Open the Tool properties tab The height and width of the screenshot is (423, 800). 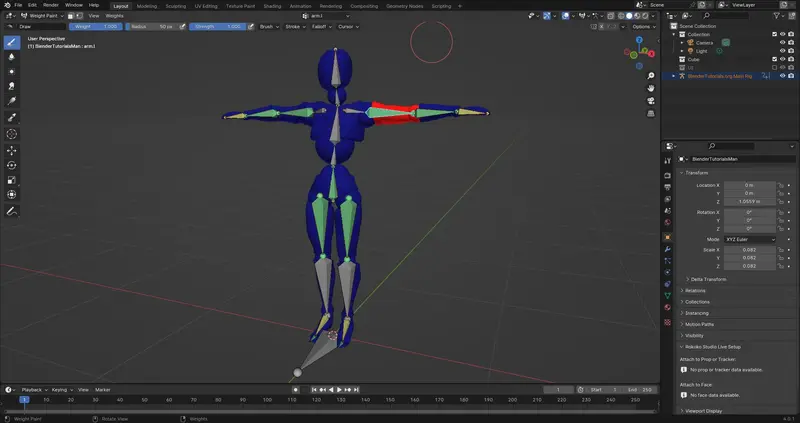coord(667,161)
